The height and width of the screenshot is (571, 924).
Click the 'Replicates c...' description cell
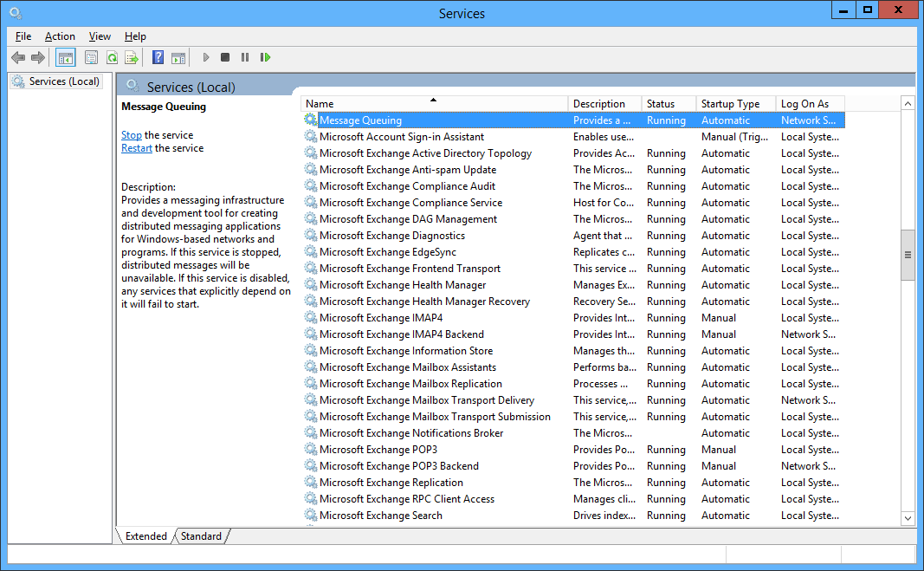pos(604,252)
